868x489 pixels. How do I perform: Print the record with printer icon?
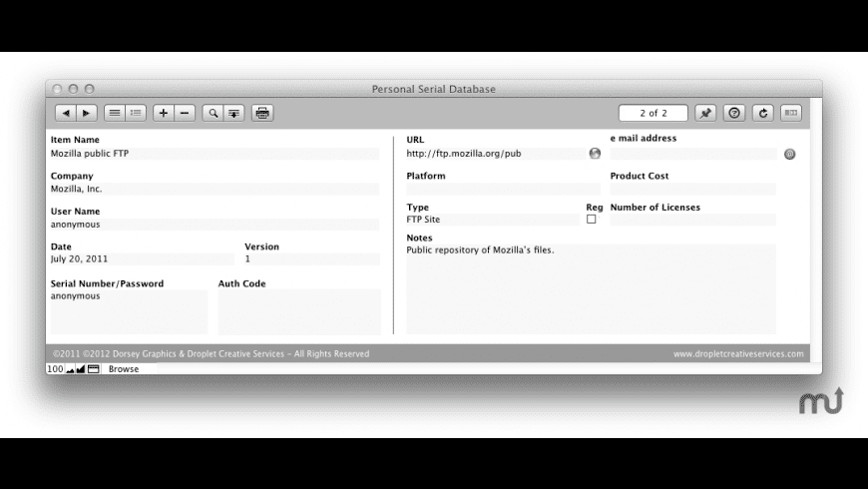point(262,113)
